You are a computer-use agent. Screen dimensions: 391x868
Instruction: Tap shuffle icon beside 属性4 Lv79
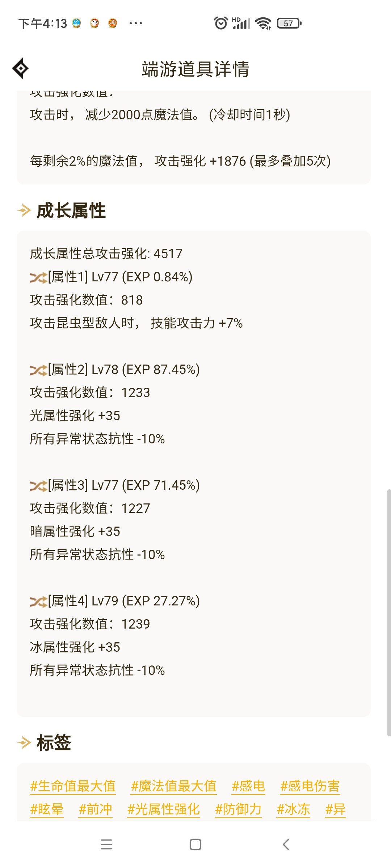38,601
